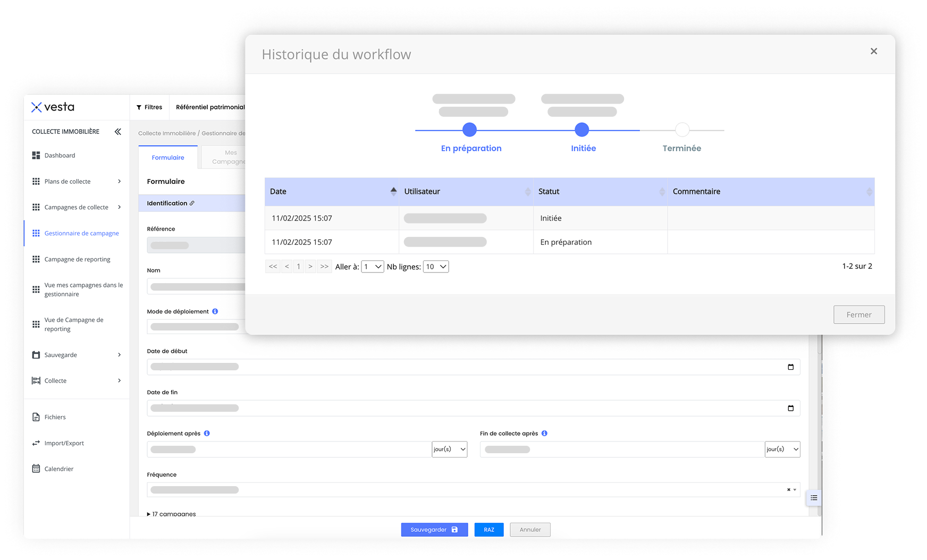This screenshot has height=560, width=927.
Task: Expand the Plans de collecte submenu
Action: 119,182
